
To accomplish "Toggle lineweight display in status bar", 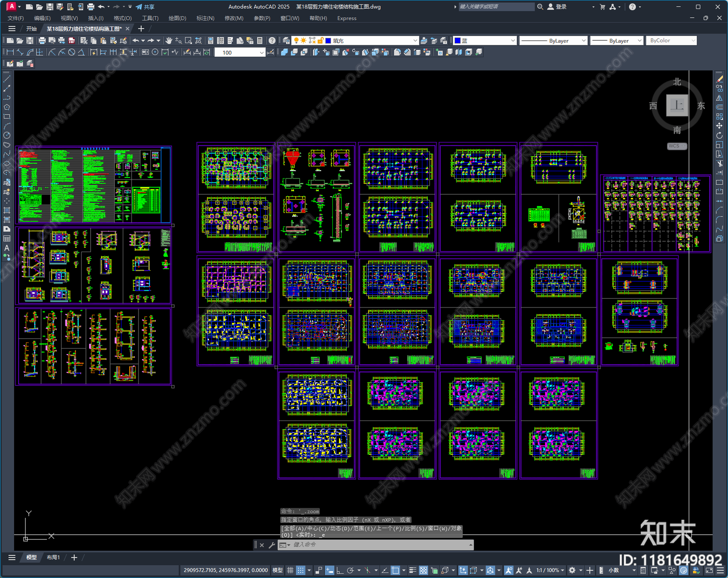I will coord(413,570).
